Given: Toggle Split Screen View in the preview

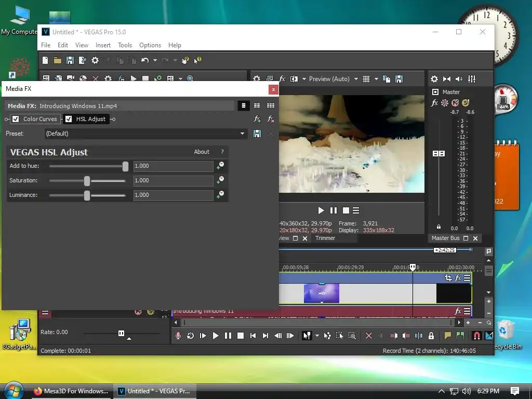Looking at the screenshot, I should coord(294,79).
